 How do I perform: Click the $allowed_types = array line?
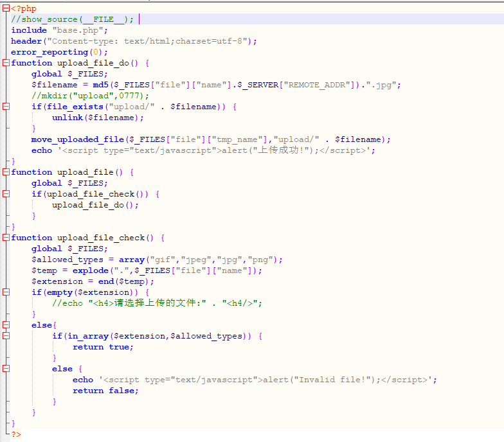[157, 260]
